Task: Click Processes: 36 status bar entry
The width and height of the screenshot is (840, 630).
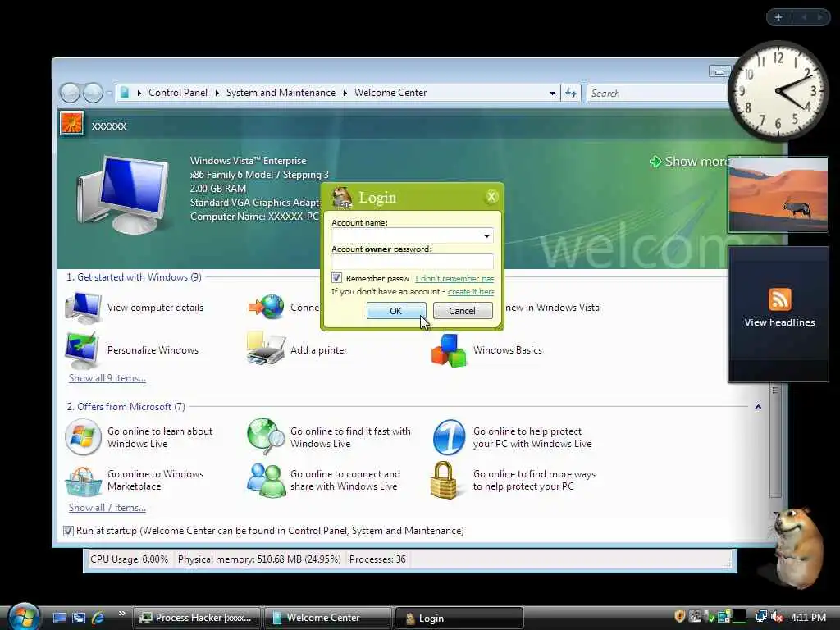Action: point(377,559)
